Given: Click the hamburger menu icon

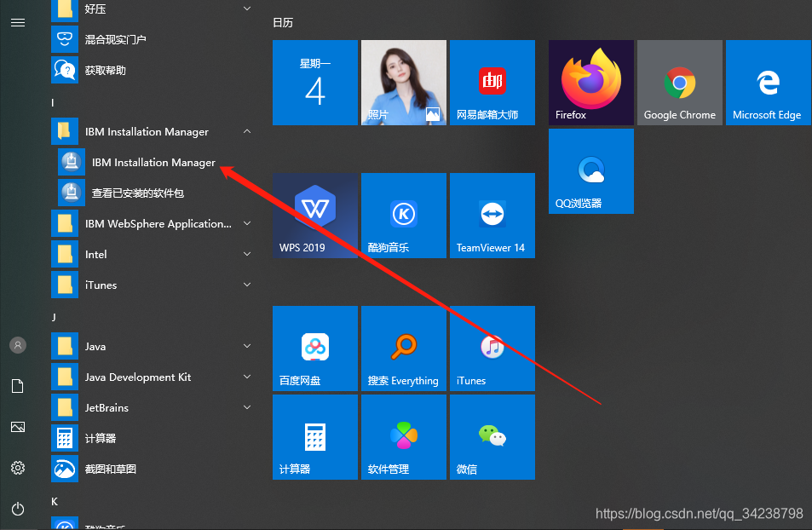Looking at the screenshot, I should pos(18,22).
